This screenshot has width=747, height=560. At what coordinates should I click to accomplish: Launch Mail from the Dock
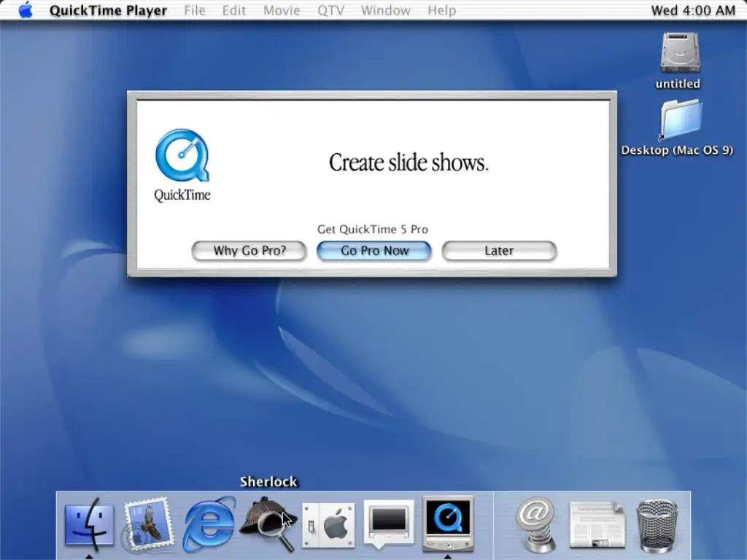click(147, 525)
